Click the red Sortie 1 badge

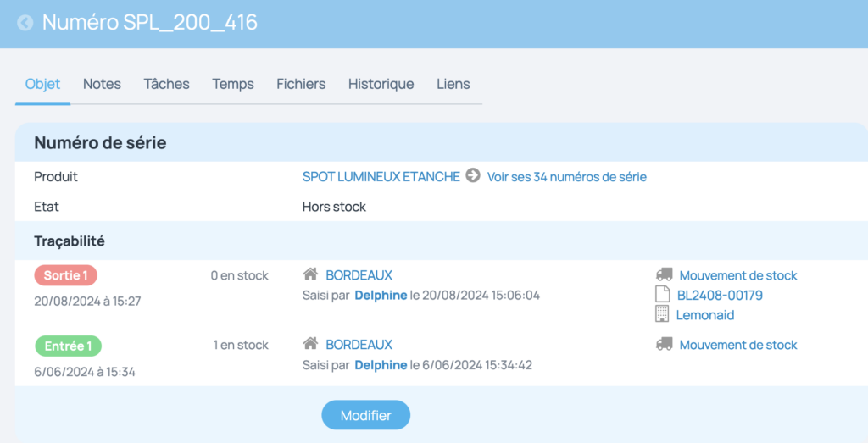click(66, 275)
